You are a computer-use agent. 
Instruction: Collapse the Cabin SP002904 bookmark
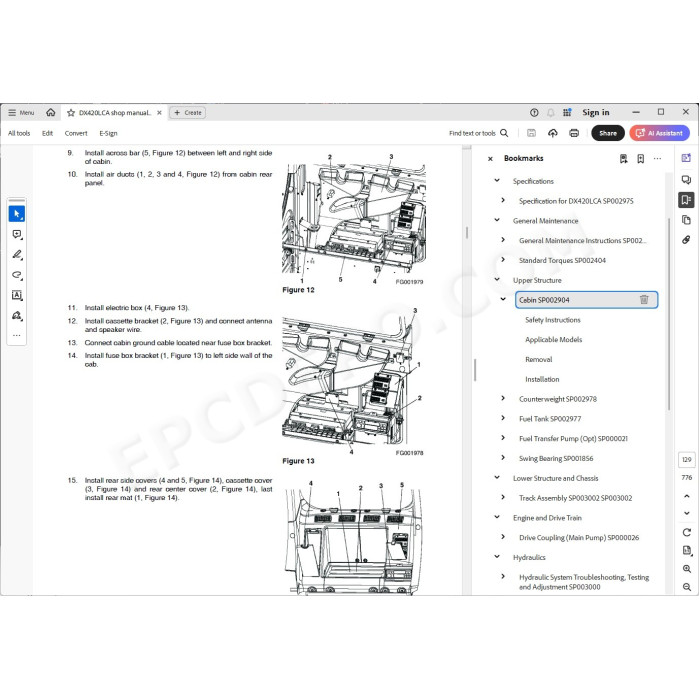(x=503, y=300)
